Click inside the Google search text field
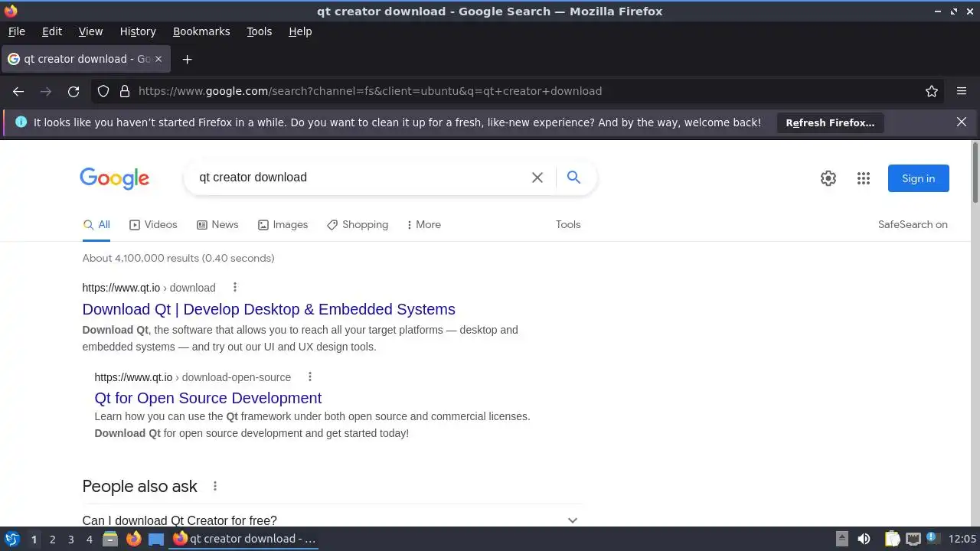 click(360, 178)
